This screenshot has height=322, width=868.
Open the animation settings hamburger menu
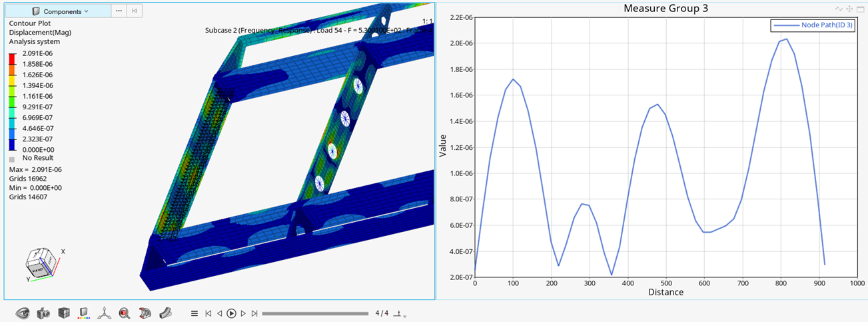tap(195, 313)
